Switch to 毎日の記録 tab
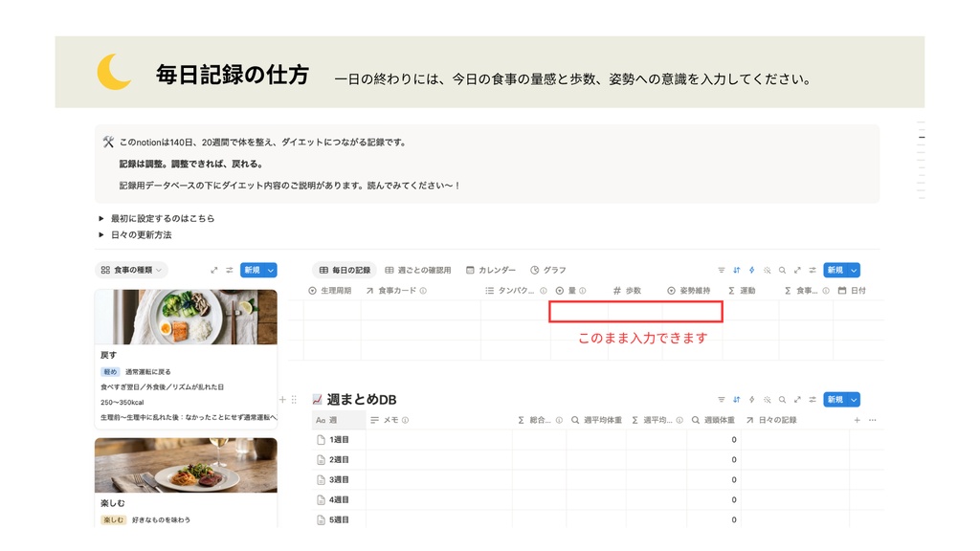The width and height of the screenshot is (980, 551). click(345, 270)
